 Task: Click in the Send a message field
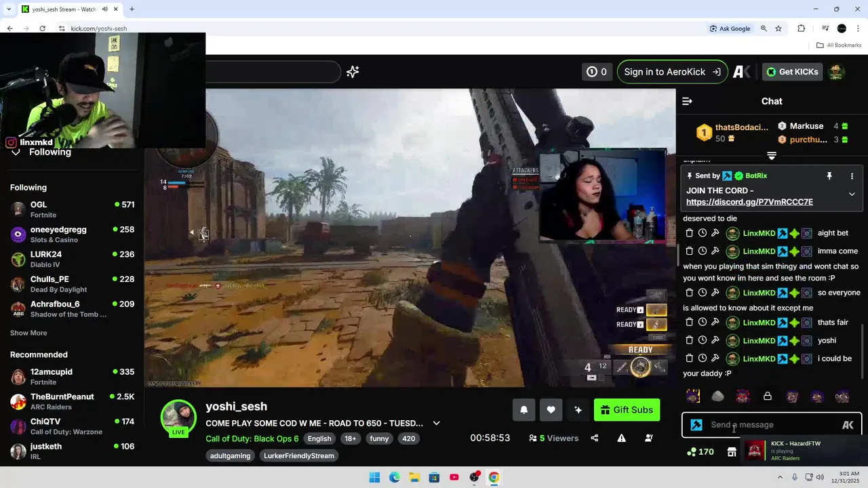tap(772, 425)
